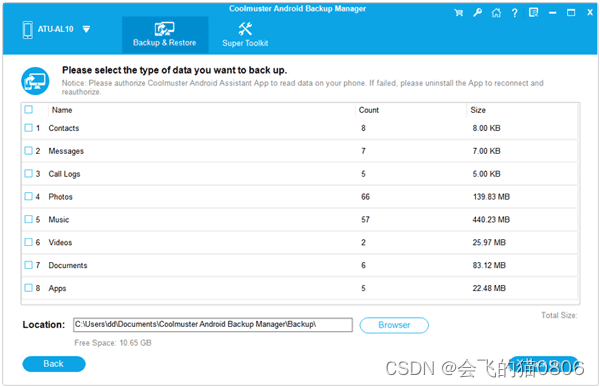Image resolution: width=600 pixels, height=387 pixels.
Task: Click the Back button
Action: pyautogui.click(x=54, y=364)
